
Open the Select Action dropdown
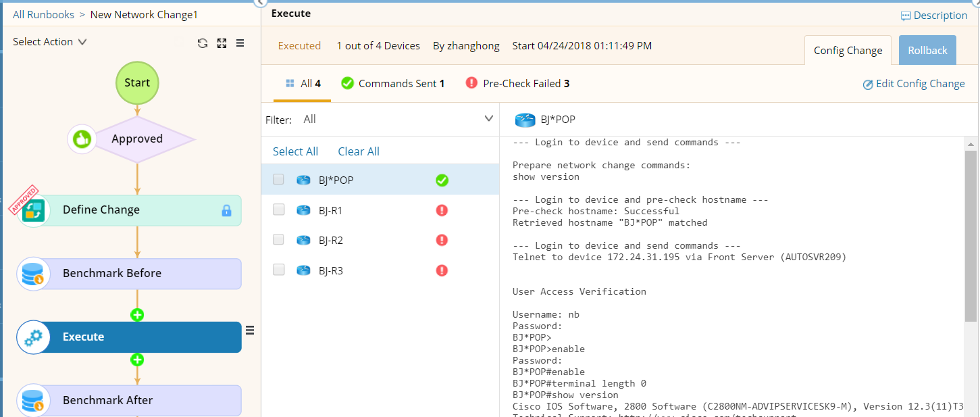tap(50, 42)
